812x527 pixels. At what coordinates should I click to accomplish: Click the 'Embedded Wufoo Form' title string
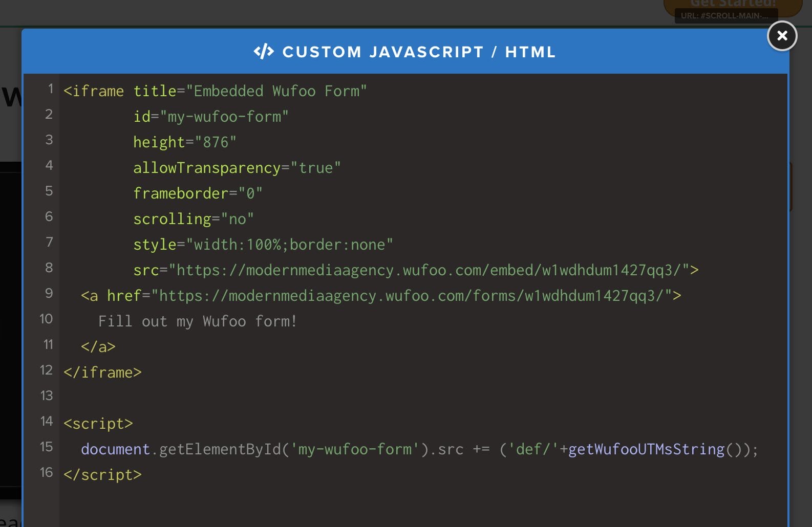[x=276, y=91]
